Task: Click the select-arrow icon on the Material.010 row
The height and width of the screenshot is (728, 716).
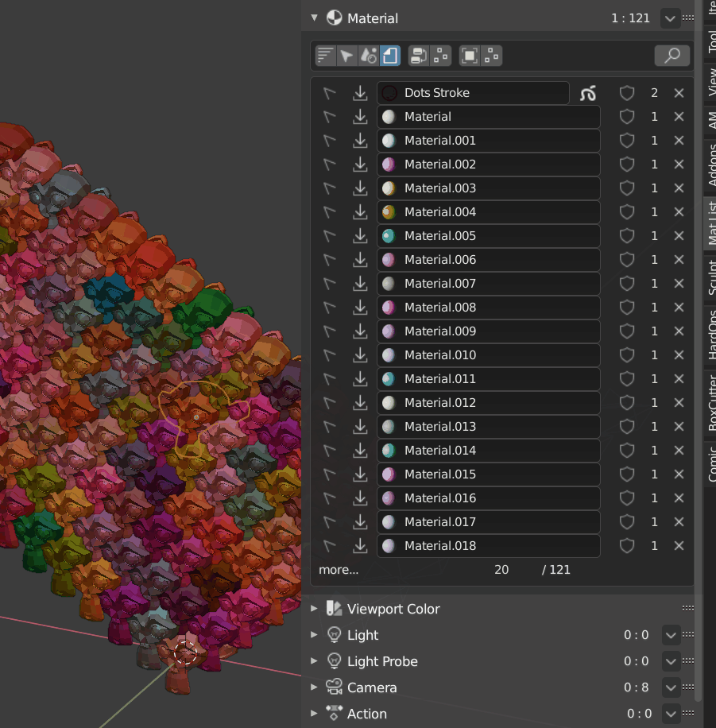Action: pos(329,355)
